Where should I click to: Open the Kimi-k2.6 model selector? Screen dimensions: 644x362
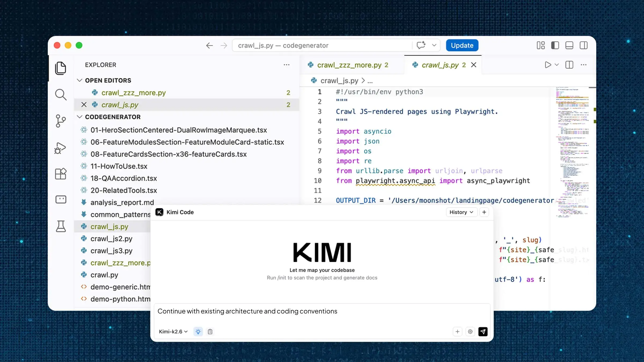tap(173, 332)
